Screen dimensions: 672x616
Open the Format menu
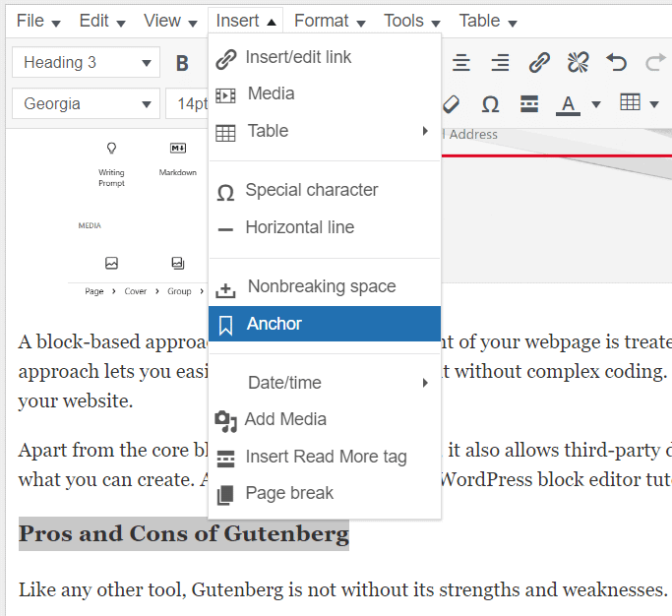pos(330,21)
